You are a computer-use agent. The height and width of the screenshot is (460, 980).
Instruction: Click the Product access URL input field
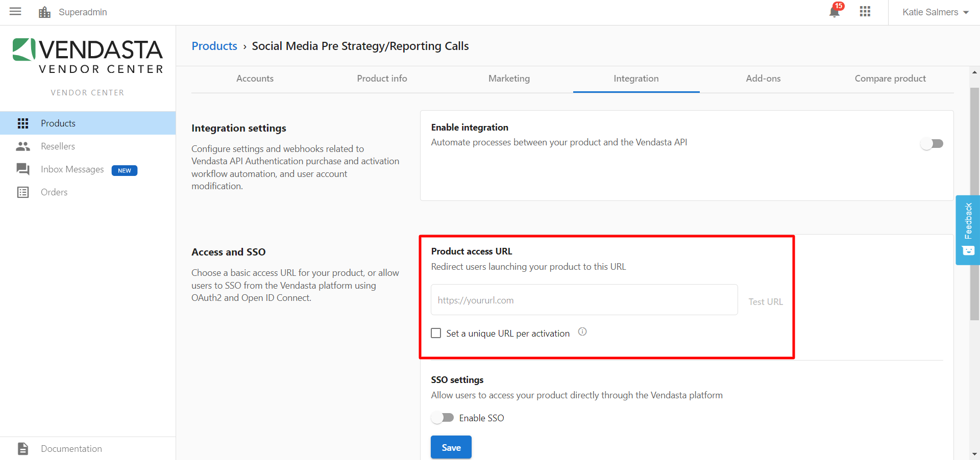pyautogui.click(x=584, y=300)
